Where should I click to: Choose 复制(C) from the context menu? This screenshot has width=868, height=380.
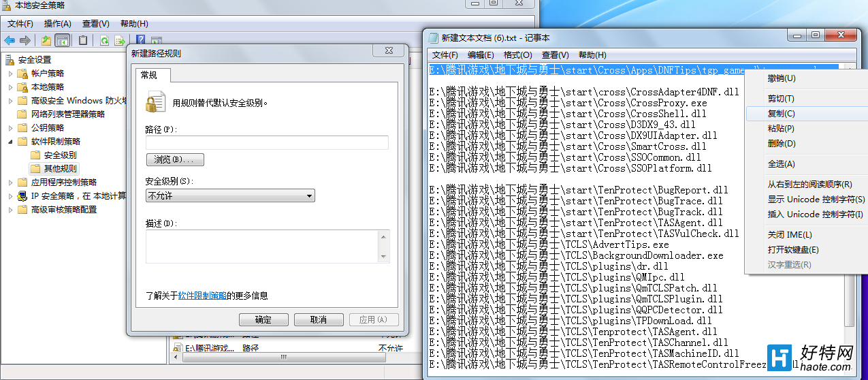pyautogui.click(x=805, y=114)
